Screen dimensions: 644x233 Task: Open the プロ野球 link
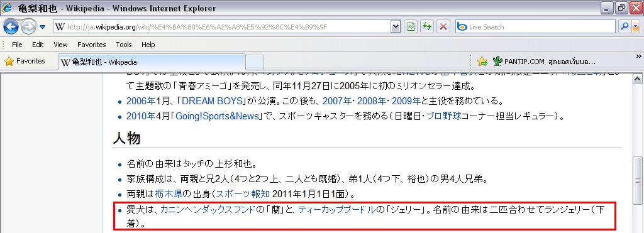coord(443,117)
